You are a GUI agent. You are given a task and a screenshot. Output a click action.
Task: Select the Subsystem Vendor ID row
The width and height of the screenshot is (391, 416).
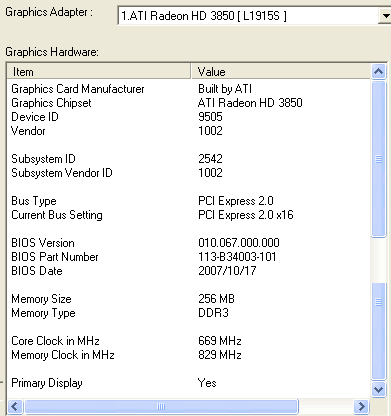(x=188, y=173)
